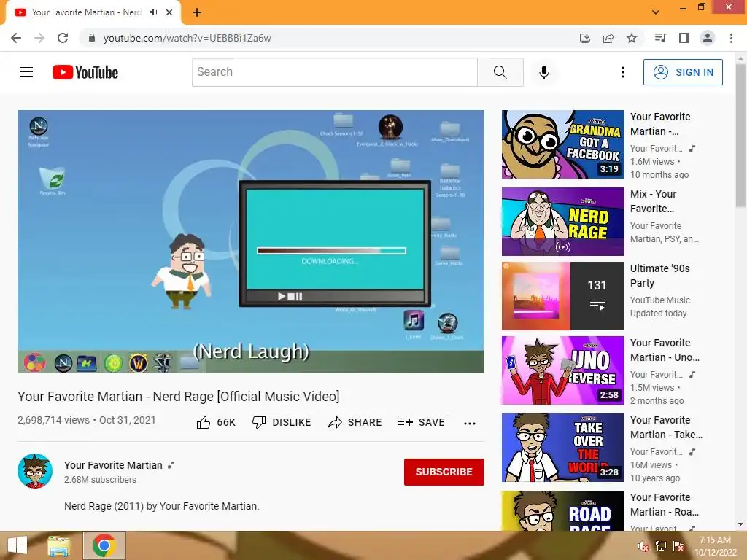Open Your Favorite Martian channel avatar
Image resolution: width=747 pixels, height=560 pixels.
pyautogui.click(x=35, y=471)
